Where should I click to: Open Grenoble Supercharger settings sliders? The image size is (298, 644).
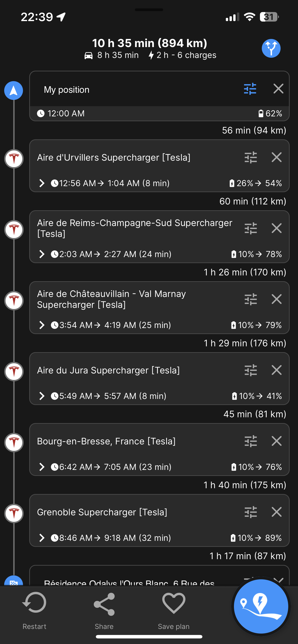tap(250, 512)
